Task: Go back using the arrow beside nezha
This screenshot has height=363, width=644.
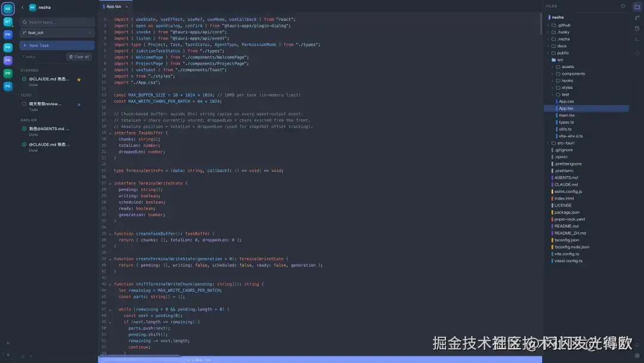Action: (23, 7)
